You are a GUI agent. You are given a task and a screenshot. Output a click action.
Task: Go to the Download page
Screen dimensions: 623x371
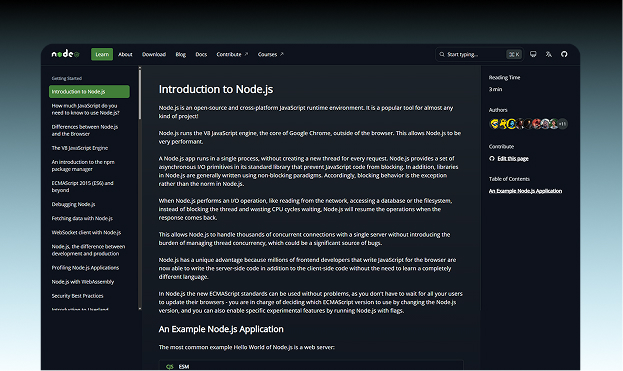154,54
